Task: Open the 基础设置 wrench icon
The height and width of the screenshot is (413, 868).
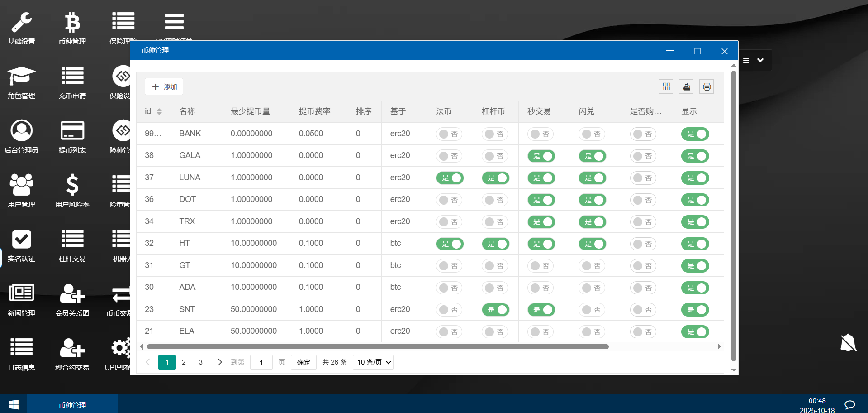Action: pyautogui.click(x=21, y=23)
